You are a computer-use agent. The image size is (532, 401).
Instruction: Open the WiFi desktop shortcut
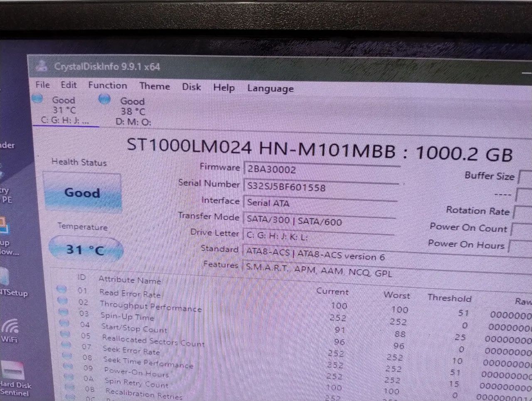[x=10, y=330]
